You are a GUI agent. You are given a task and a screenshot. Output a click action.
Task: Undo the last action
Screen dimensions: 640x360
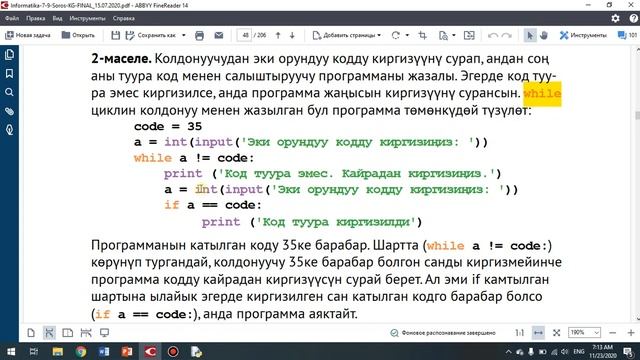click(x=493, y=36)
